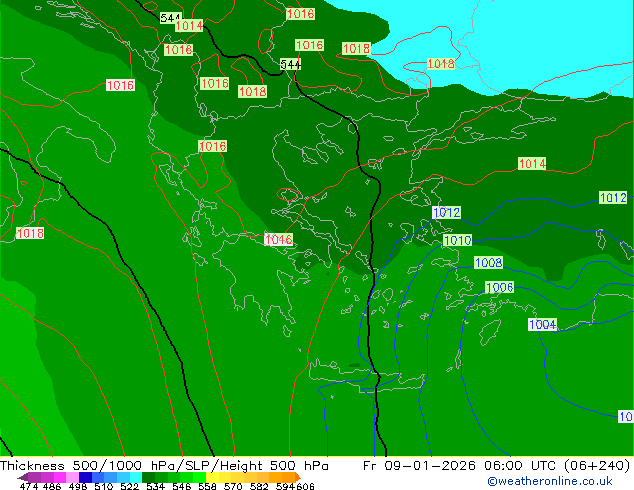Click the black 544 label below 1016 labels
Viewport: 634px width, 490px height.
[290, 64]
